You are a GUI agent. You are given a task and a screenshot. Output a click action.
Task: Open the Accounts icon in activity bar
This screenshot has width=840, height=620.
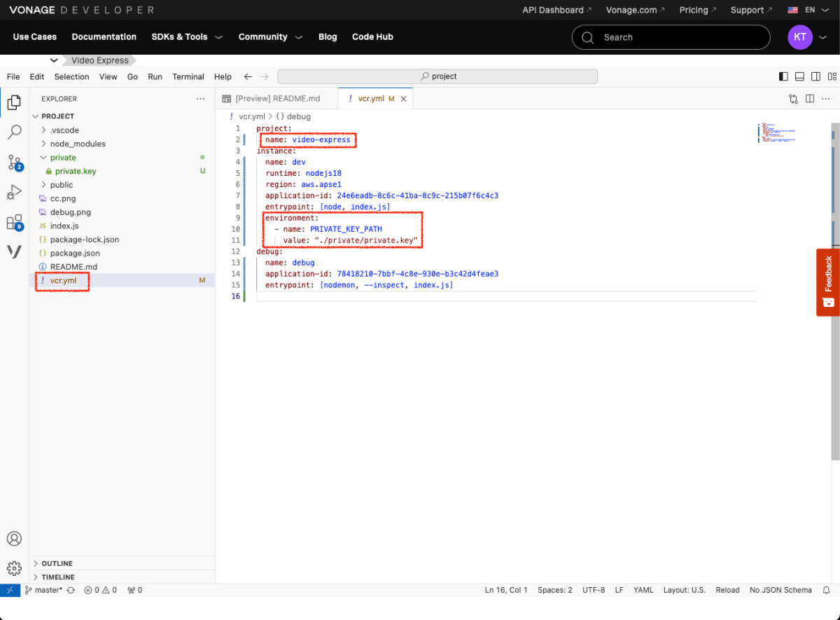point(14,539)
